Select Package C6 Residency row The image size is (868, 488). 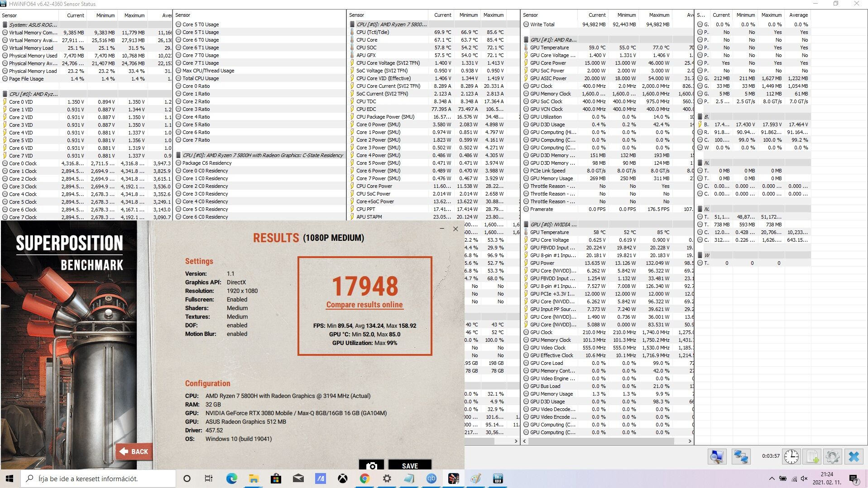pos(260,163)
